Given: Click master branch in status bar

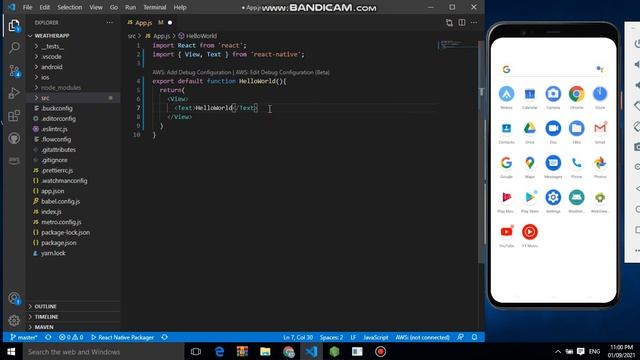Looking at the screenshot, I should [x=24, y=337].
